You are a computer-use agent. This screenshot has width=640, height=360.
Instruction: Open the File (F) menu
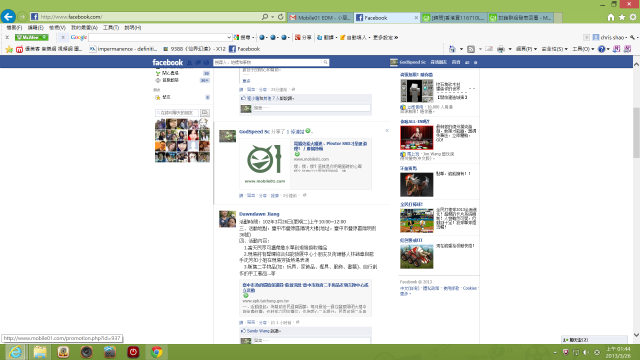pyautogui.click(x=14, y=27)
